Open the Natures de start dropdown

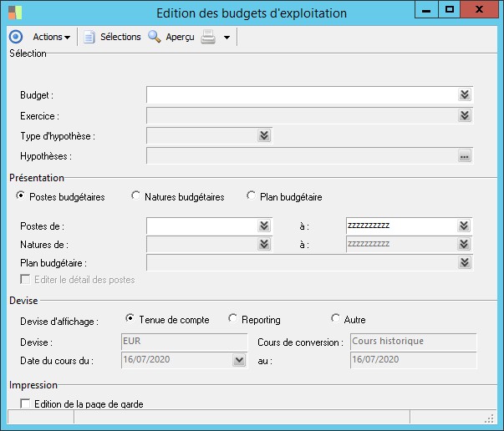pyautogui.click(x=264, y=245)
